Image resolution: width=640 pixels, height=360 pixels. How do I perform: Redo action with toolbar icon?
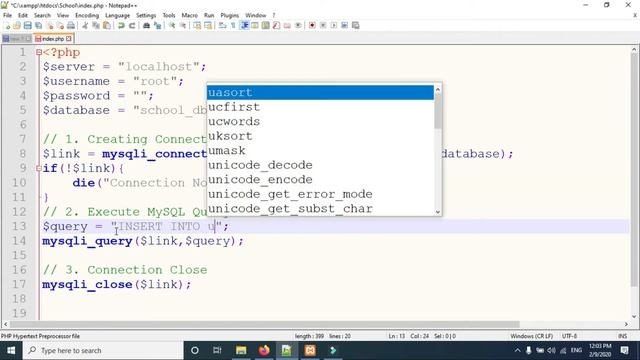[x=132, y=26]
